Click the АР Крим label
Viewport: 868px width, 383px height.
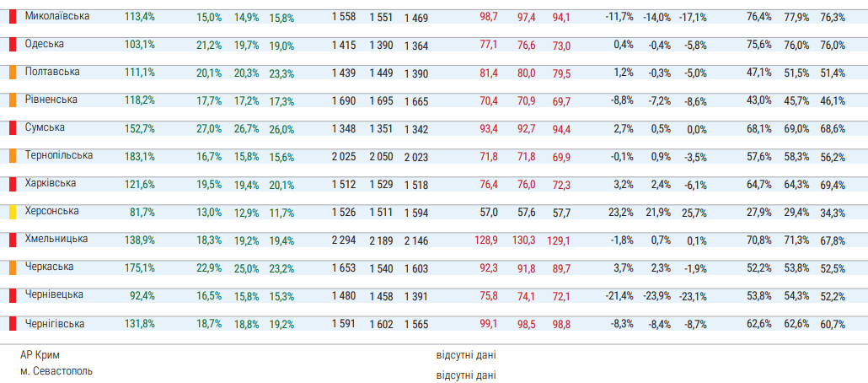40,355
